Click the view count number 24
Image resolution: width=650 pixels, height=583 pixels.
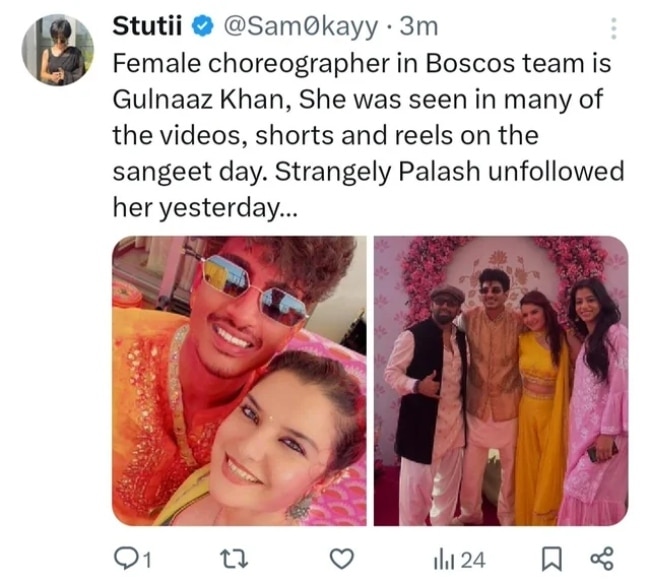point(474,559)
